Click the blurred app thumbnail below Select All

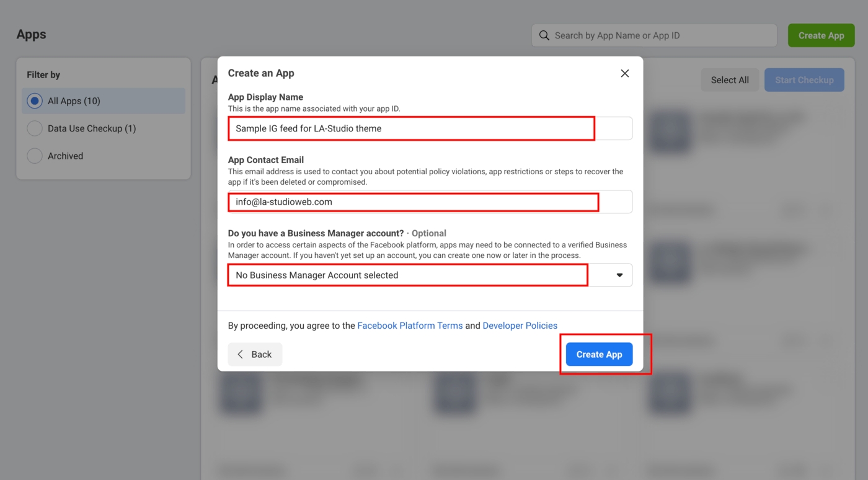(x=670, y=133)
